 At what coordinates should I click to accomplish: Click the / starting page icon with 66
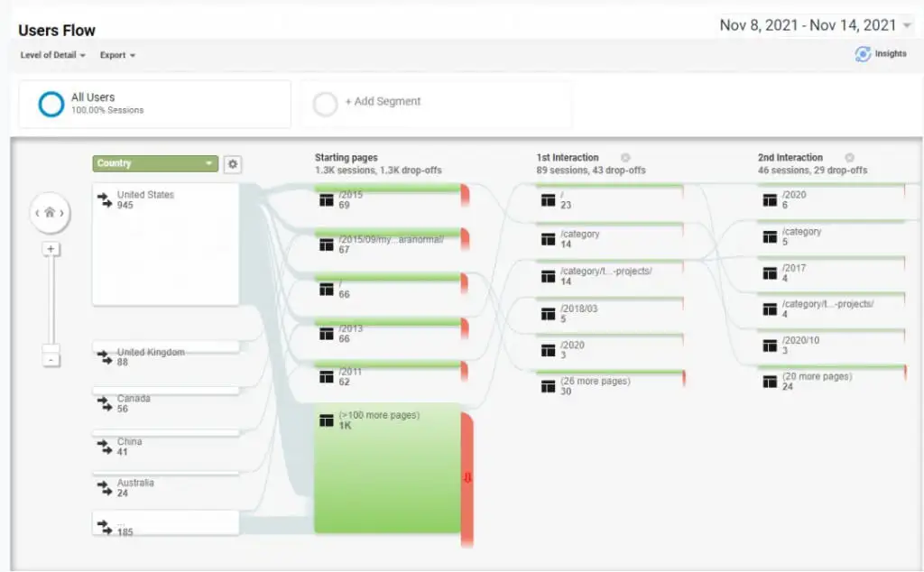point(327,290)
